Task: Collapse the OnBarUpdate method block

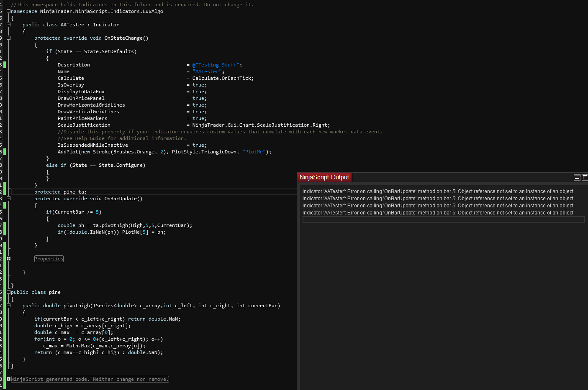Action: [8, 199]
